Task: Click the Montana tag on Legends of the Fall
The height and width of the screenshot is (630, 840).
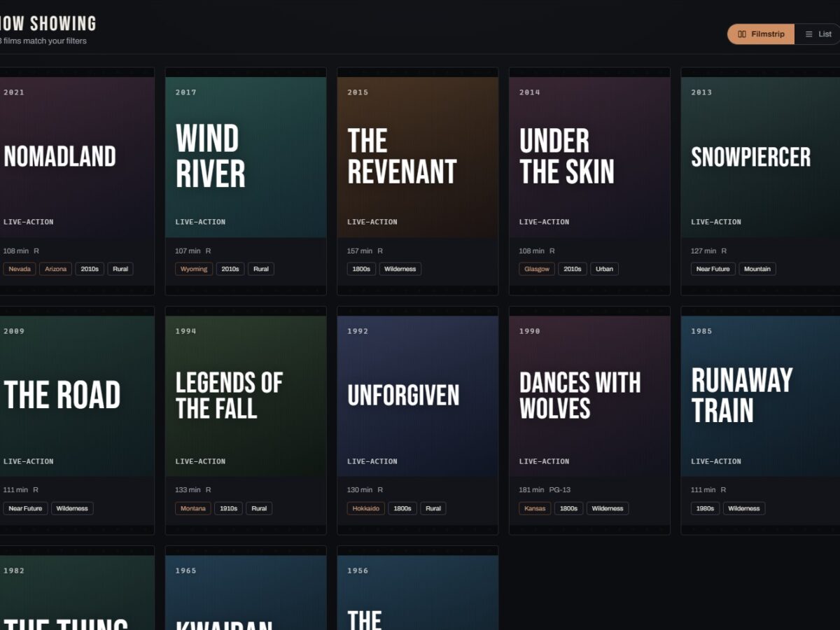Action: tap(192, 508)
